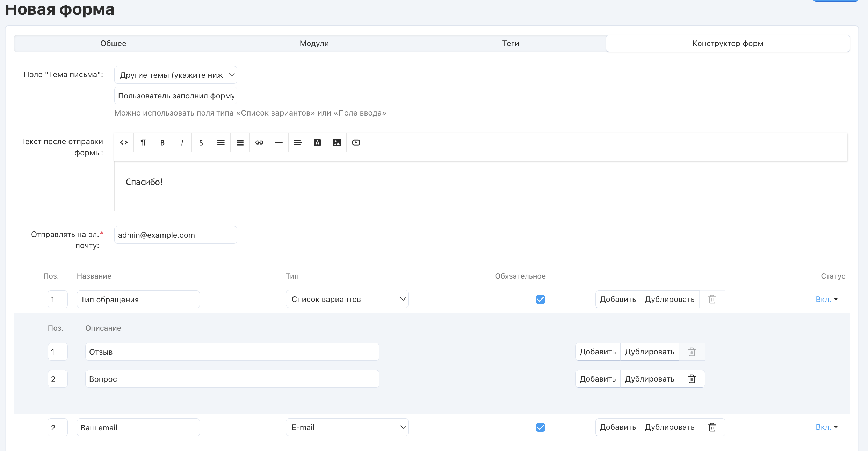The image size is (868, 451).
Task: Insert an image into the editor
Action: 337,142
